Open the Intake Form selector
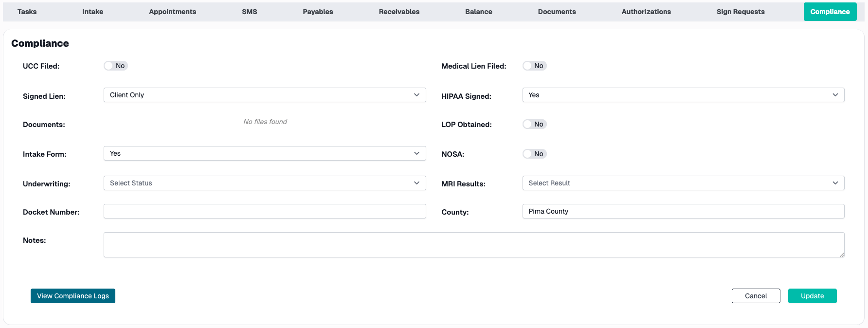Viewport: 868px width, 328px height. (265, 153)
